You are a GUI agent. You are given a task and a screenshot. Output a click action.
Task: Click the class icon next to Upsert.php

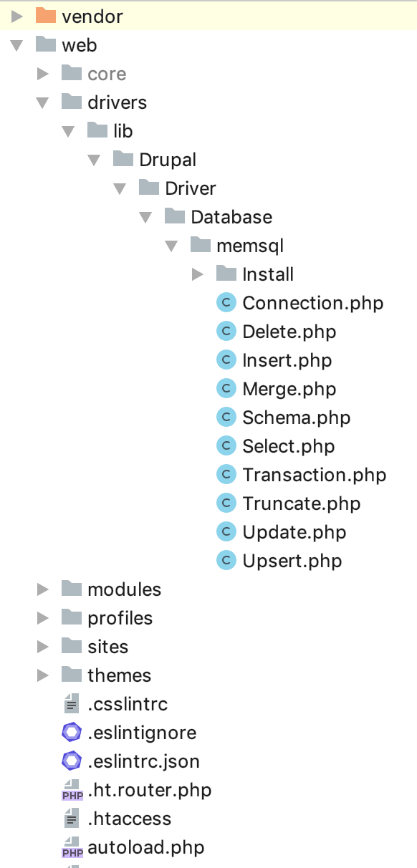[226, 561]
